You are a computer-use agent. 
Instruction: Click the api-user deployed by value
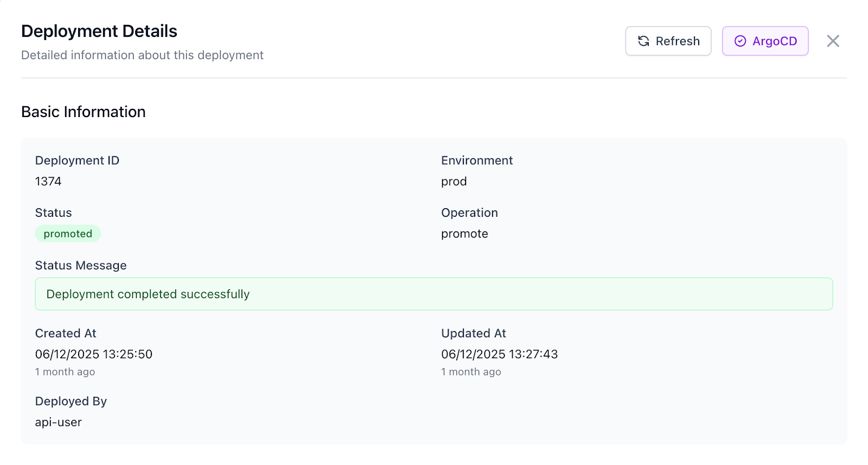(x=59, y=422)
